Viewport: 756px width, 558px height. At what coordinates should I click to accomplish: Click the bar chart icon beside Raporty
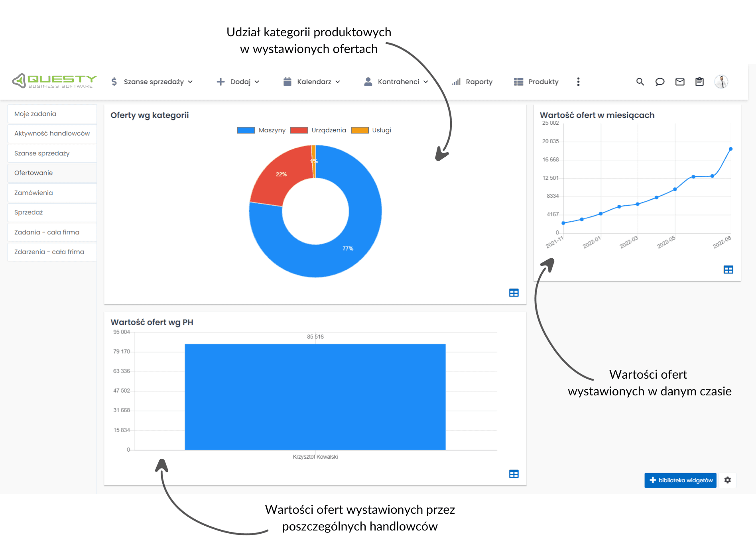tap(456, 82)
